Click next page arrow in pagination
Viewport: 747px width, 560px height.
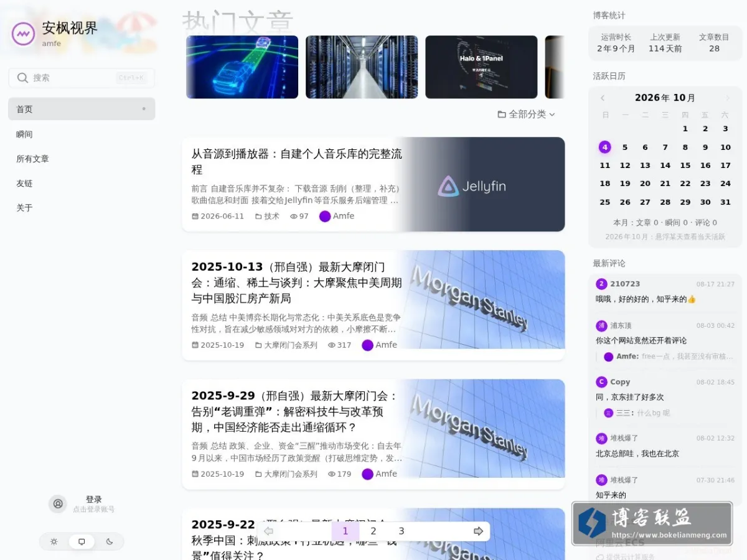pyautogui.click(x=478, y=531)
